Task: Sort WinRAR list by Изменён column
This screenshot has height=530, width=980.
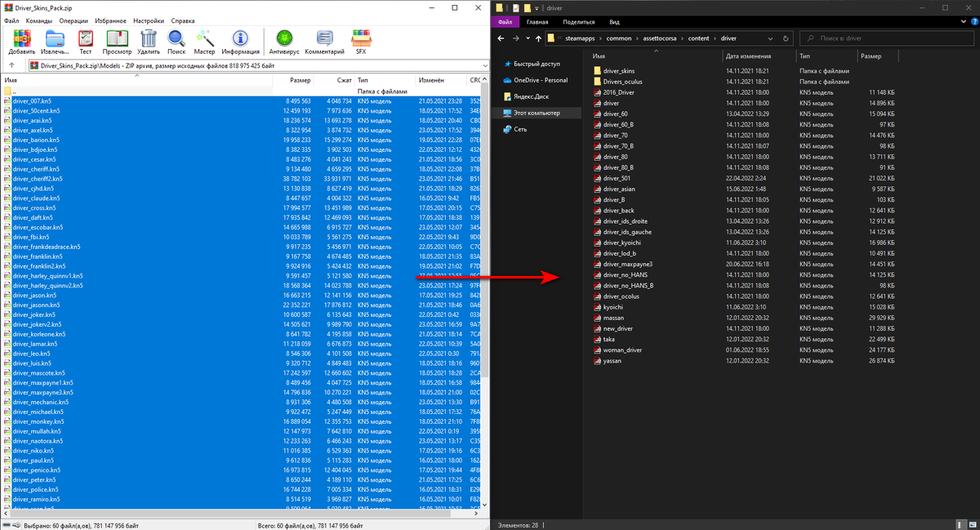Action: (x=441, y=80)
